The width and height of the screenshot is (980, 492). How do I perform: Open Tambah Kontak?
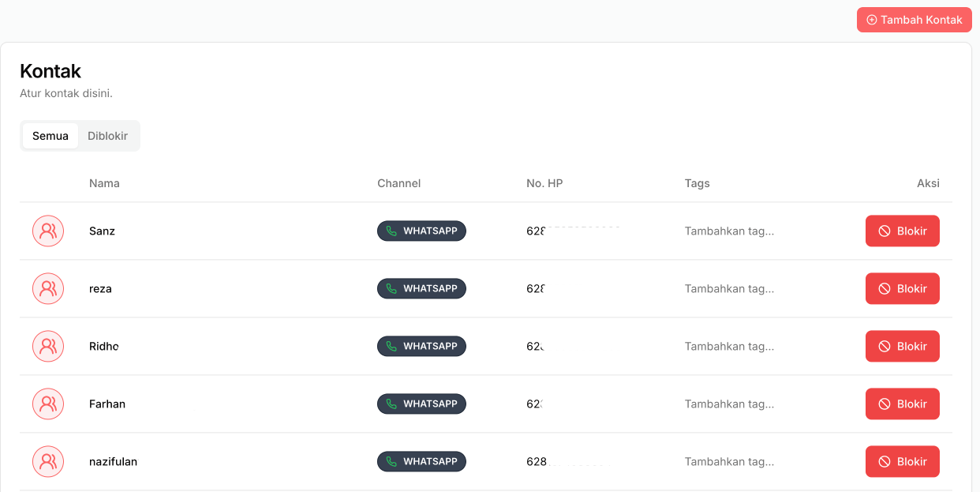tap(914, 20)
